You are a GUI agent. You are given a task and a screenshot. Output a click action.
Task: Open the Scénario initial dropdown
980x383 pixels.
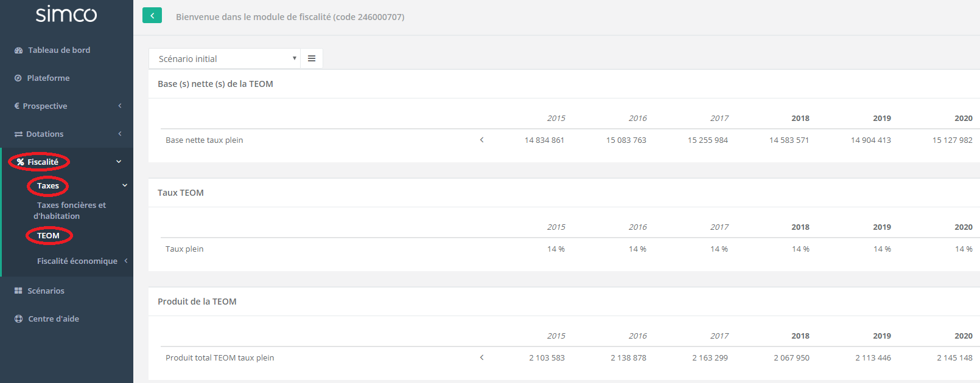tap(225, 59)
